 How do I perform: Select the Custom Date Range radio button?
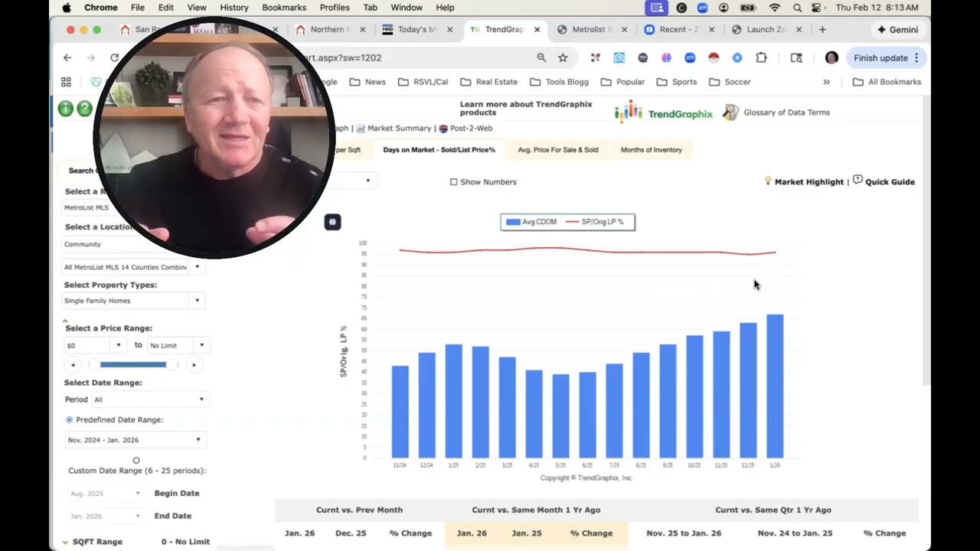tap(136, 461)
